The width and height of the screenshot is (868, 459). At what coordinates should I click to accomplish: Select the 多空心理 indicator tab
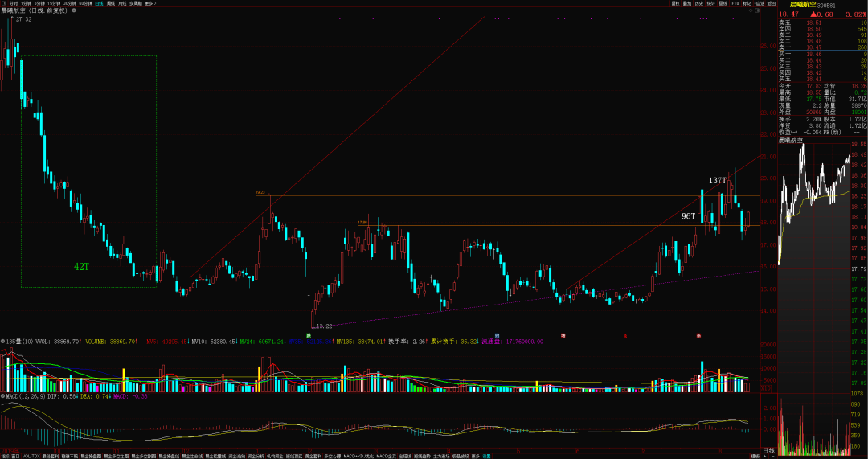332,457
